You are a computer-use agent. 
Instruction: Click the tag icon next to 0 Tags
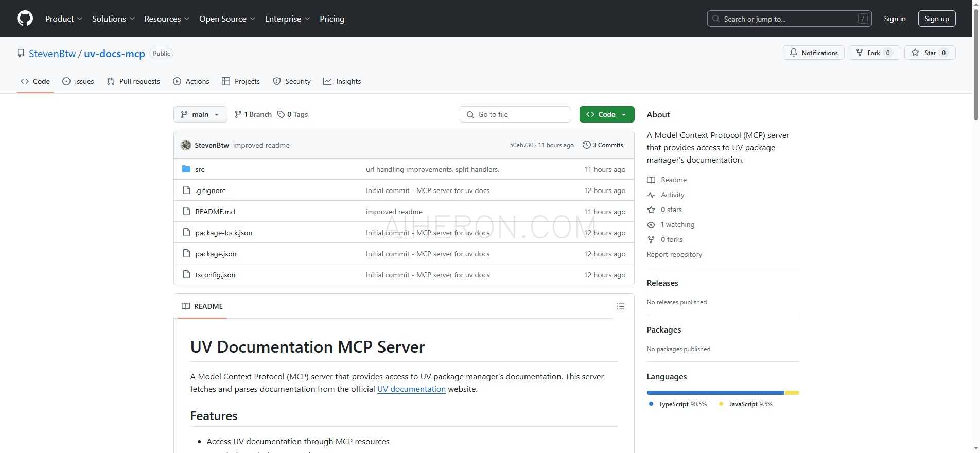281,114
